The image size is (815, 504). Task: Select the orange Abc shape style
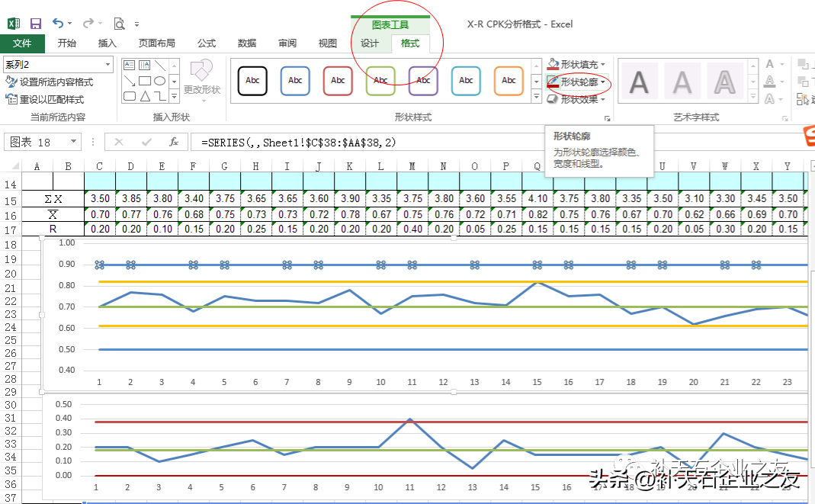tap(509, 81)
